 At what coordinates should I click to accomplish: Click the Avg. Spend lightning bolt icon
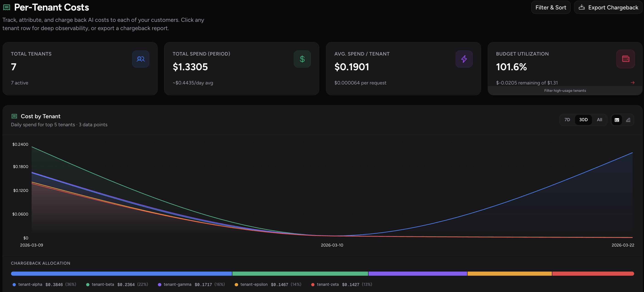[464, 59]
